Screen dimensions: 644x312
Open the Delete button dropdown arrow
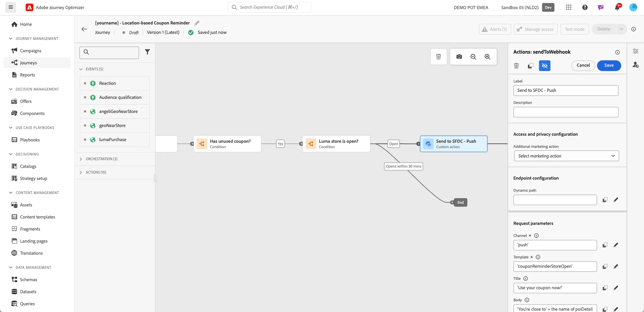621,29
